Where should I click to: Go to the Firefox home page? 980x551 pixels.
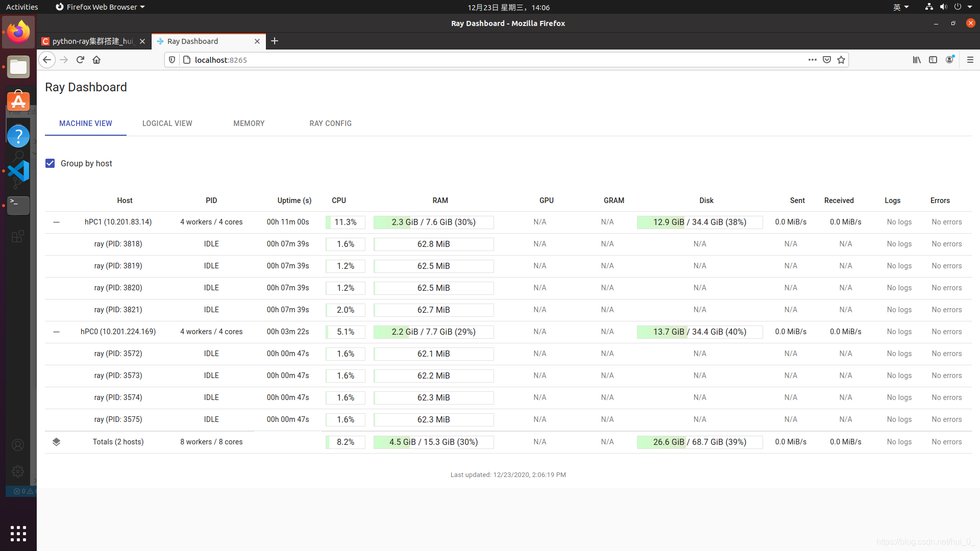point(96,60)
